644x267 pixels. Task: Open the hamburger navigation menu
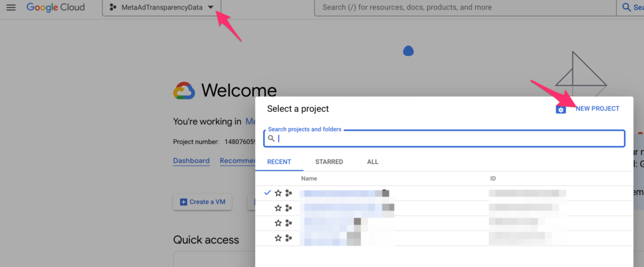(x=11, y=8)
